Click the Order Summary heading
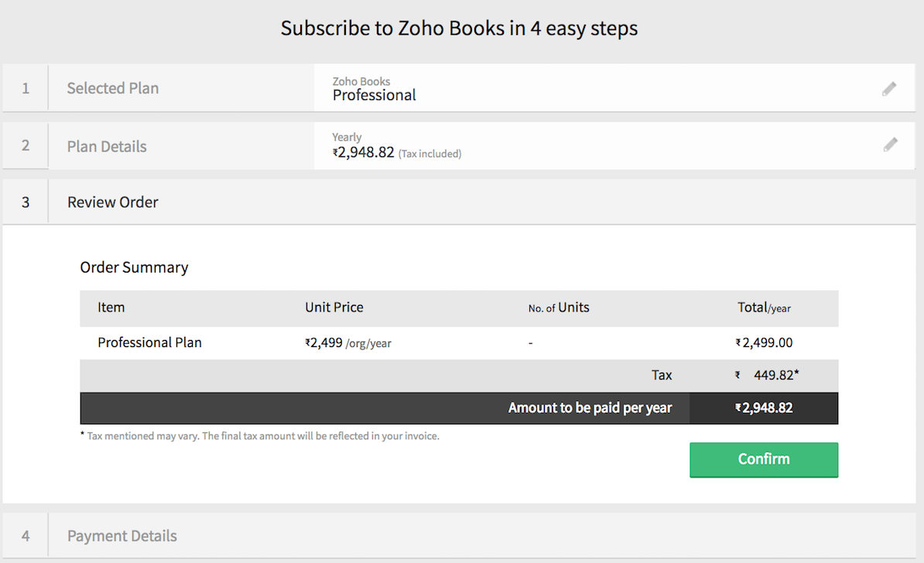Screen dimensions: 924x563 [x=134, y=267]
